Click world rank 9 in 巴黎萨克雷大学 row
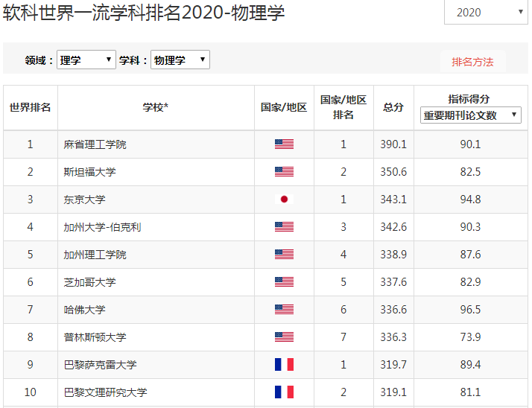This screenshot has width=532, height=408. point(31,365)
